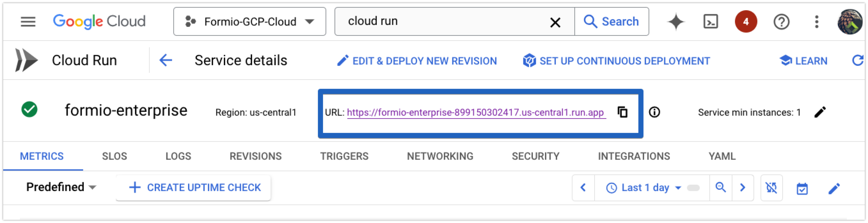Open the three-dot settings menu
The image size is (868, 223).
click(816, 22)
